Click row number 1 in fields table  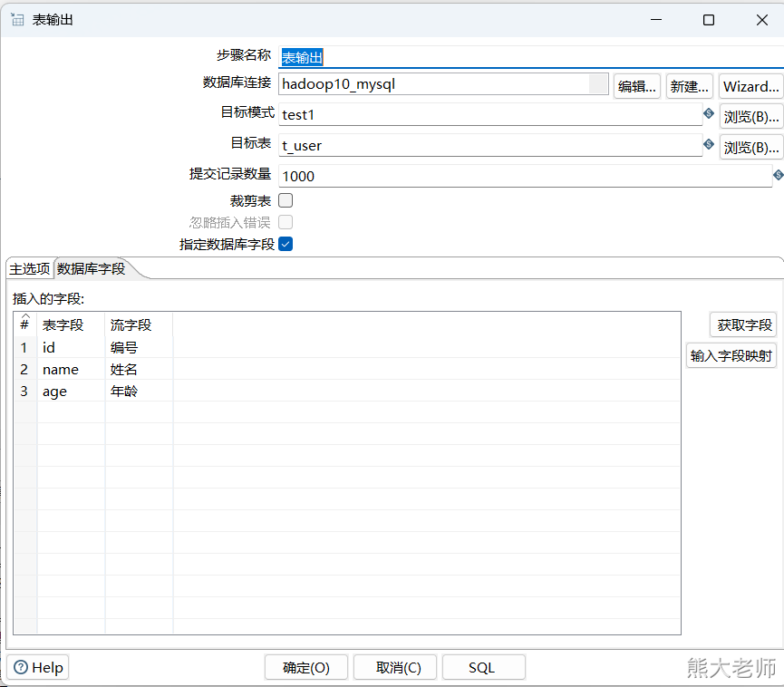[24, 347]
